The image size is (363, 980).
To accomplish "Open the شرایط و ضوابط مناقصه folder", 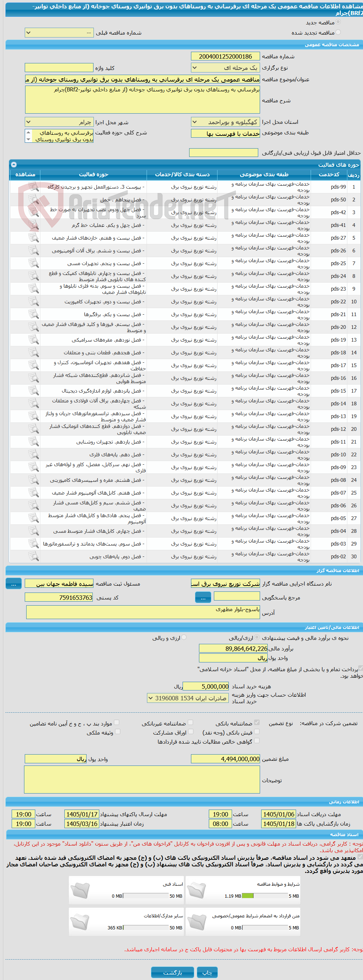I will 196,891.
